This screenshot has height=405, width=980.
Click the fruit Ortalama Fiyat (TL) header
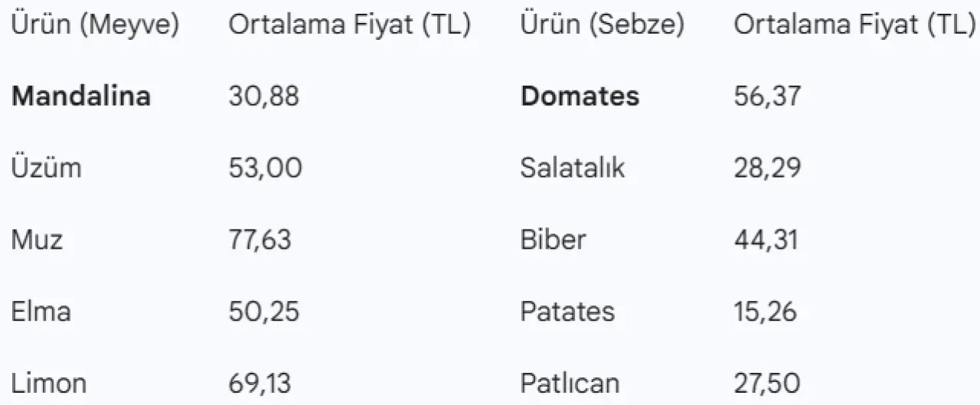[x=349, y=25]
